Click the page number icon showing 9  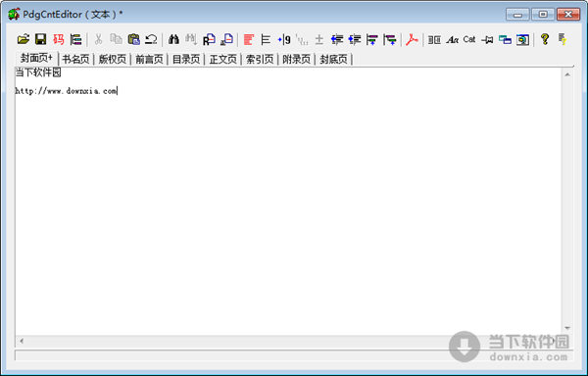click(x=284, y=39)
